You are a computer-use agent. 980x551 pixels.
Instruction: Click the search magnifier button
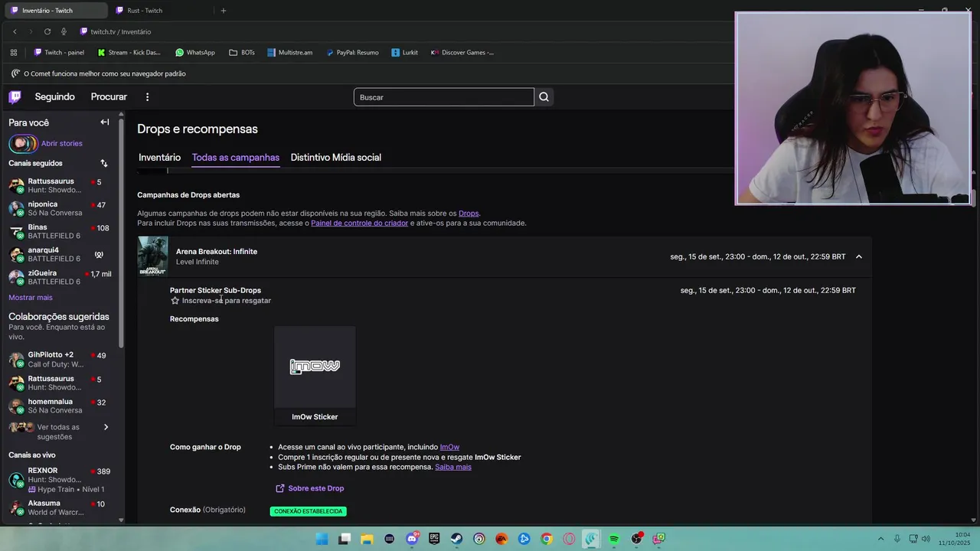(544, 97)
